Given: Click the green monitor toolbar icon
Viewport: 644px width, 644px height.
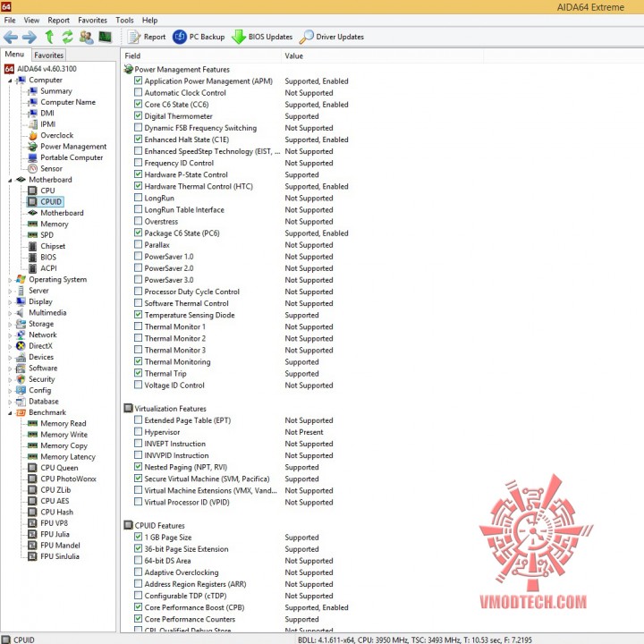Looking at the screenshot, I should pyautogui.click(x=106, y=37).
